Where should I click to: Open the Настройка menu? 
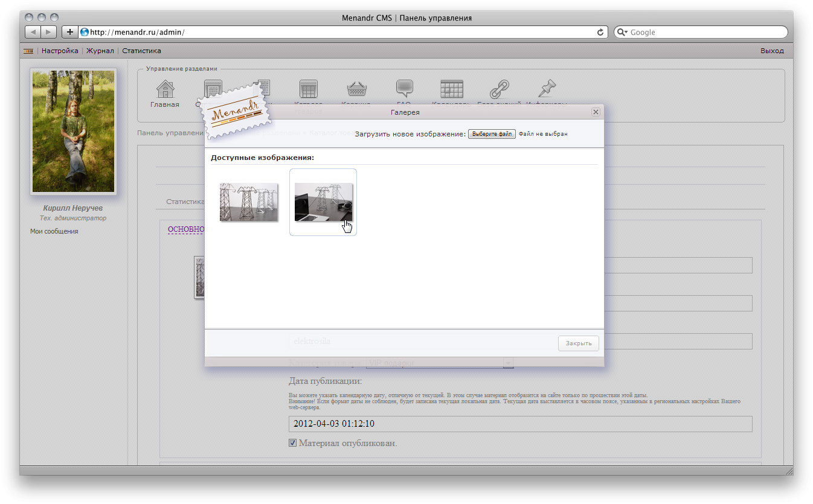click(60, 51)
